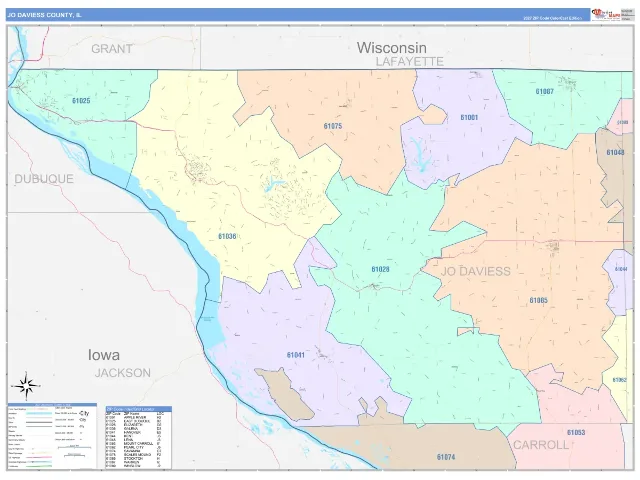Click the ZIP Code edition subtitle
Screen dimensions: 640x480
coord(553,18)
